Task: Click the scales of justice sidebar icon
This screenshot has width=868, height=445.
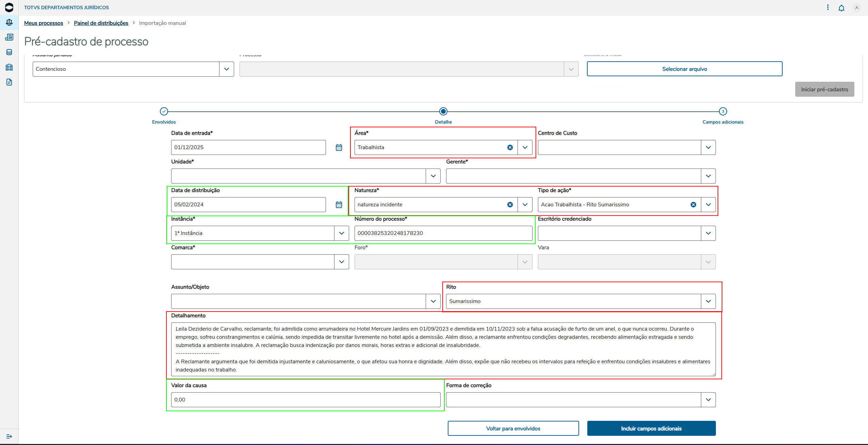Action: 9,22
